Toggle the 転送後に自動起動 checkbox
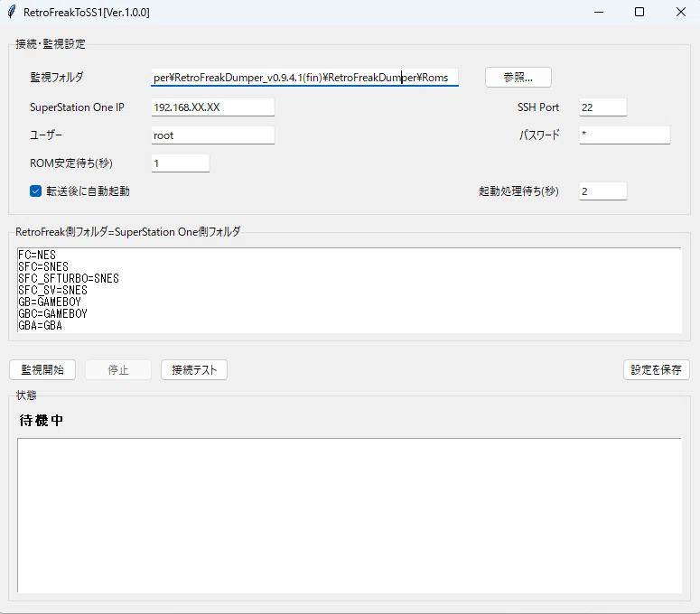 point(36,191)
